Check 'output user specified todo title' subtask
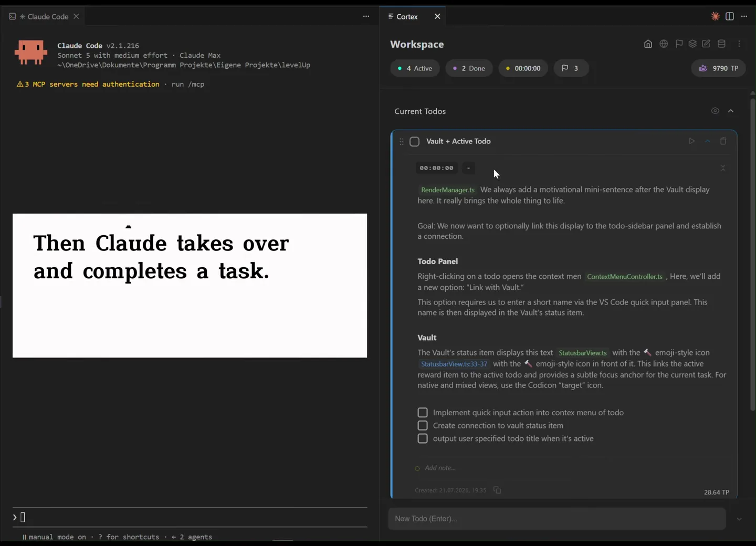 [x=423, y=438]
